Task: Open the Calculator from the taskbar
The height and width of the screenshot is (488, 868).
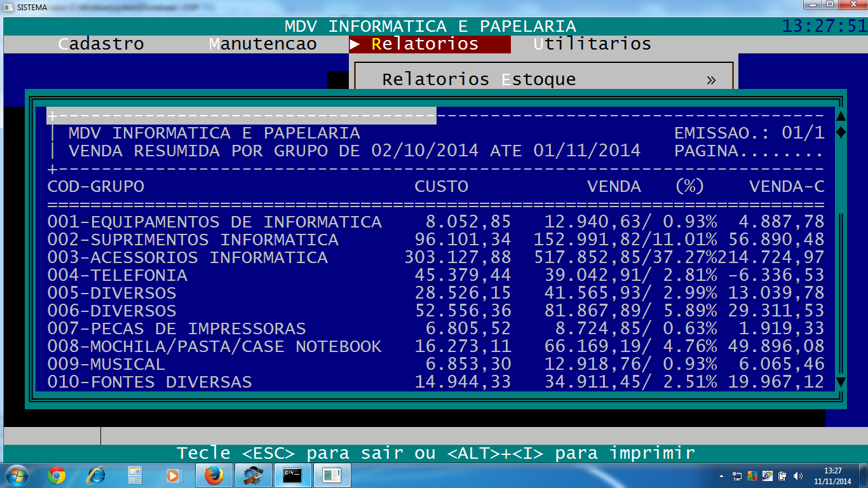Action: coord(135,475)
